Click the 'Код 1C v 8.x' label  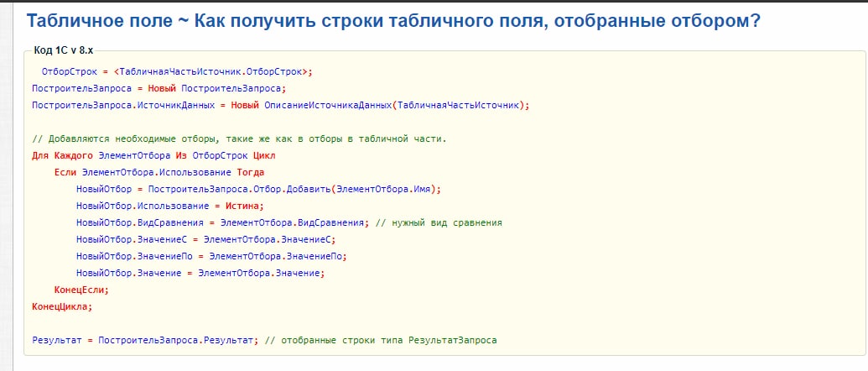pyautogui.click(x=63, y=50)
